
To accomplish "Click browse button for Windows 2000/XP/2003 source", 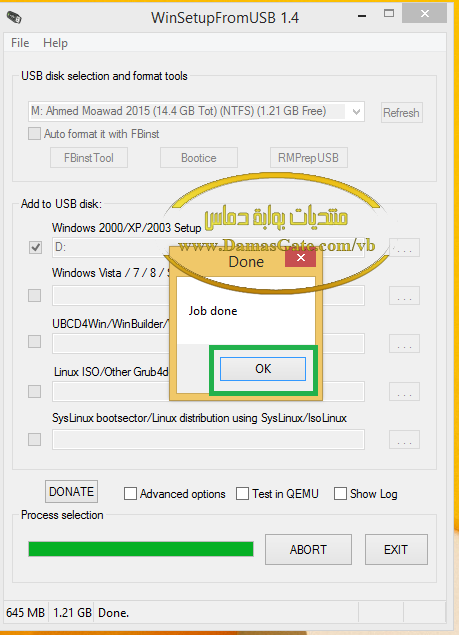I will click(x=404, y=247).
